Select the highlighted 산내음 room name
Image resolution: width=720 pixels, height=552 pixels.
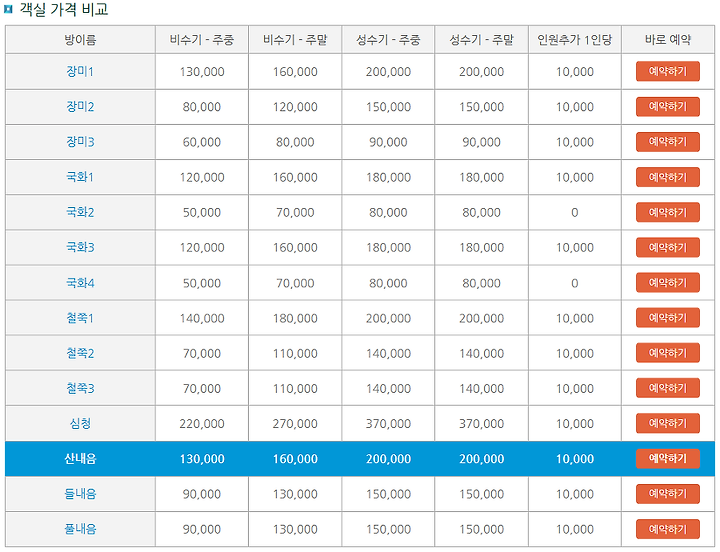tap(80, 459)
